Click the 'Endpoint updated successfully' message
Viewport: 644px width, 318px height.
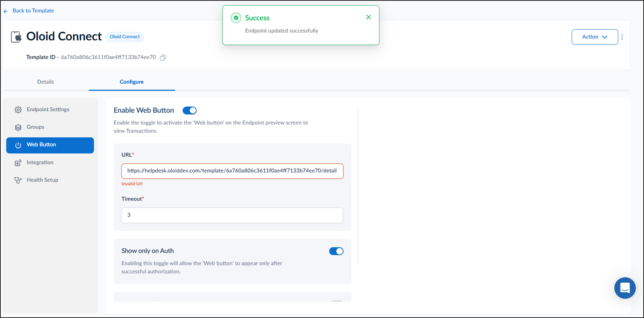[282, 31]
